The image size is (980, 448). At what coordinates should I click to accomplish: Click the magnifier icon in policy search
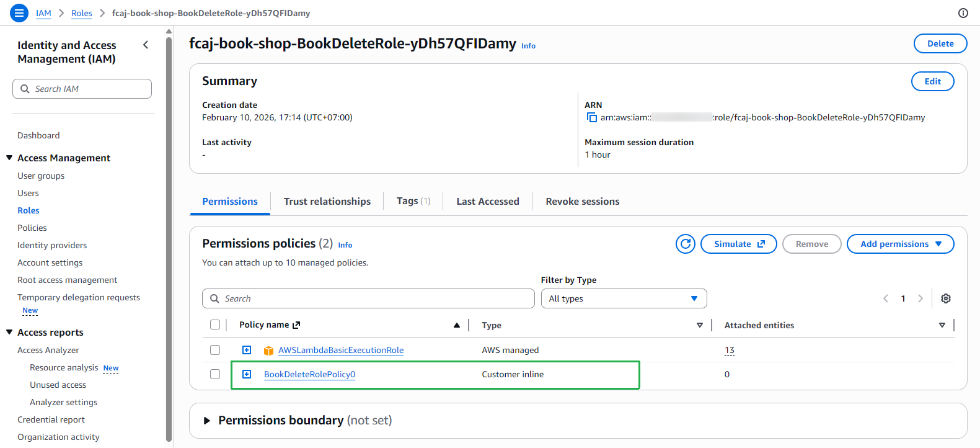pyautogui.click(x=214, y=298)
